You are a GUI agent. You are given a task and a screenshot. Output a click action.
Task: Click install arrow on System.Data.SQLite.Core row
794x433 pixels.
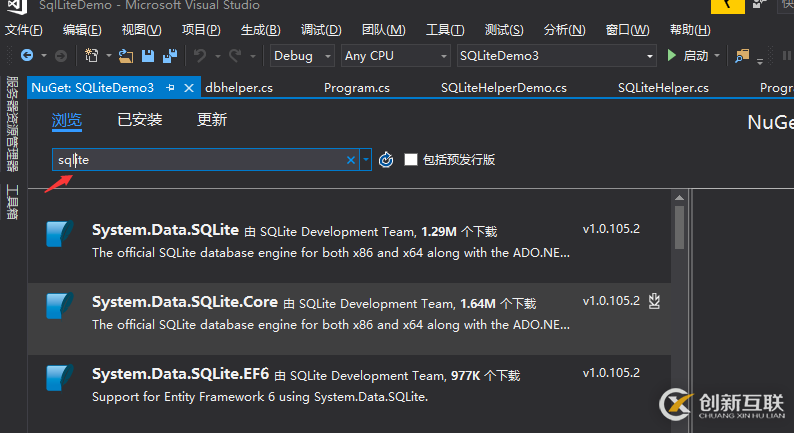654,301
